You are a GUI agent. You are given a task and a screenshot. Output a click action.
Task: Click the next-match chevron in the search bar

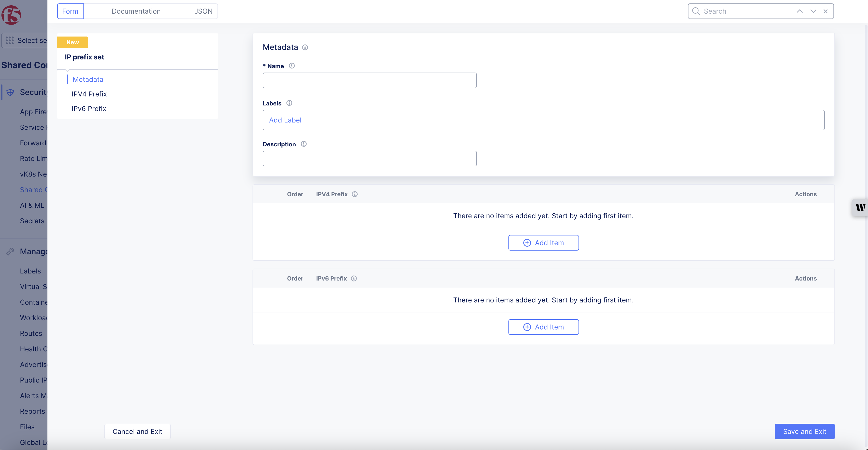(813, 11)
